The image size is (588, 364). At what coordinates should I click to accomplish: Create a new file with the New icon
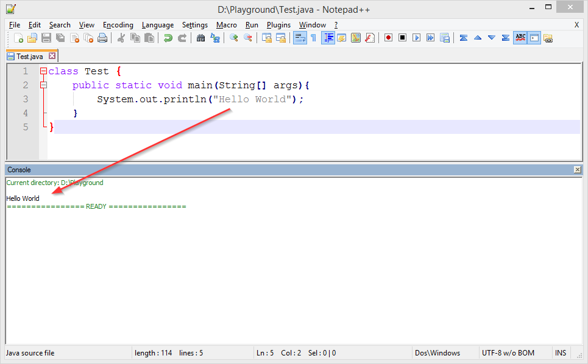coord(18,38)
